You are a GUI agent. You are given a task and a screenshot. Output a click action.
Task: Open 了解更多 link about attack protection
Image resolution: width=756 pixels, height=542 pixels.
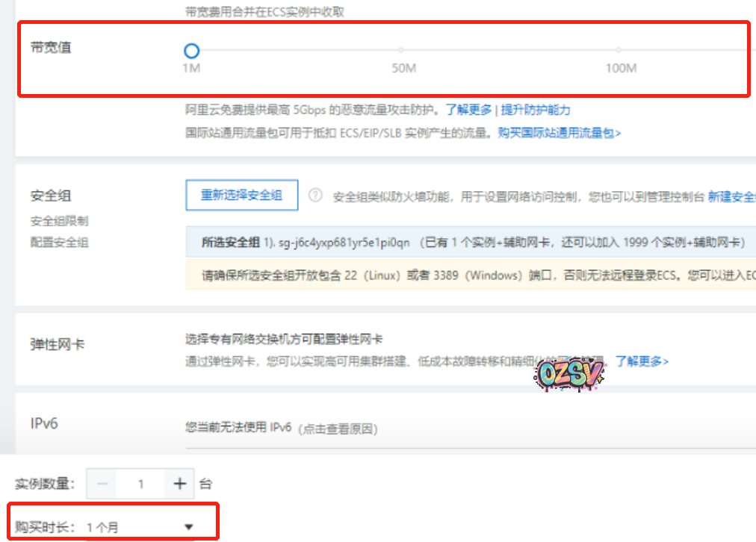(468, 110)
